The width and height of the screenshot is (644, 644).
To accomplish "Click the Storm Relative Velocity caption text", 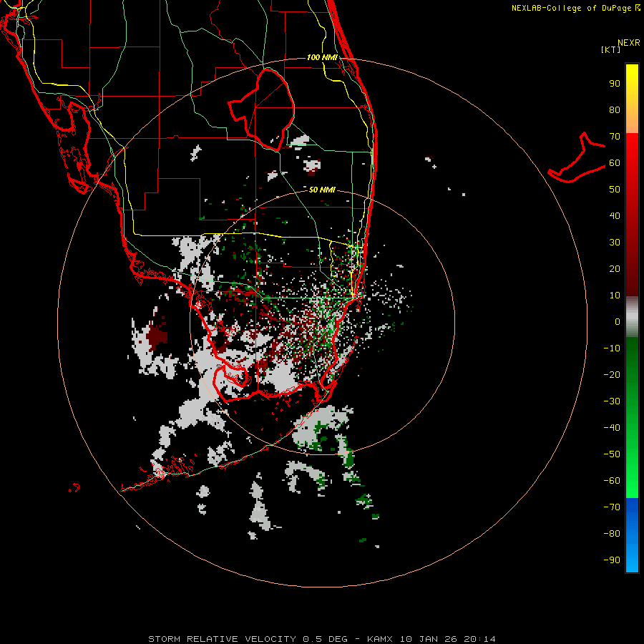I will 322,639.
